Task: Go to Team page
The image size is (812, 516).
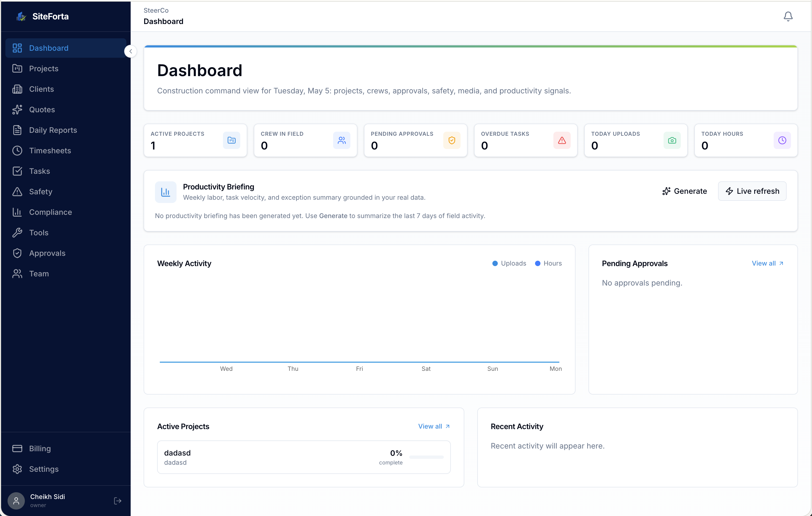Action: click(66, 274)
